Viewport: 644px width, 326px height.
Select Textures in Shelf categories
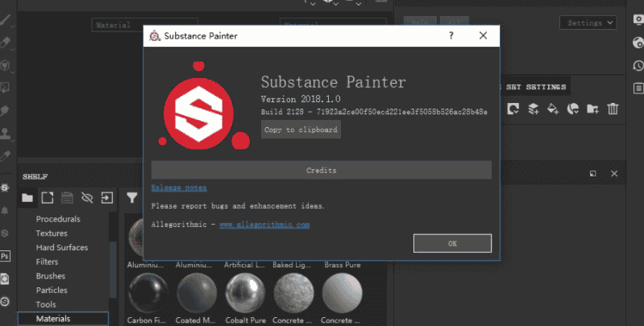tap(52, 233)
